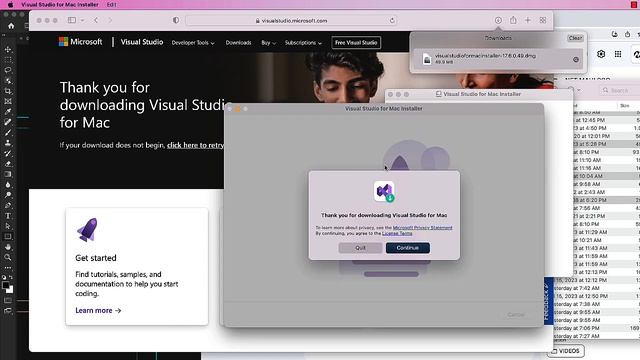Select the Move tool in Photoshop toolbar

(x=8, y=49)
